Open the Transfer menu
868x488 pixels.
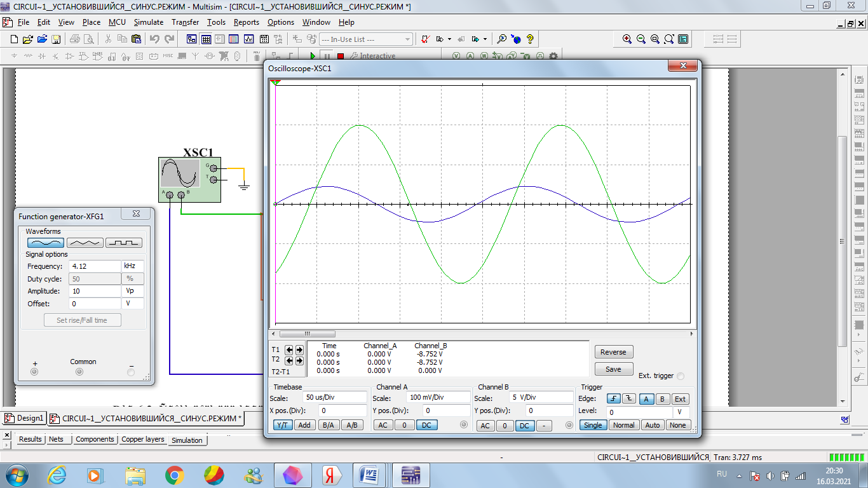coord(185,22)
